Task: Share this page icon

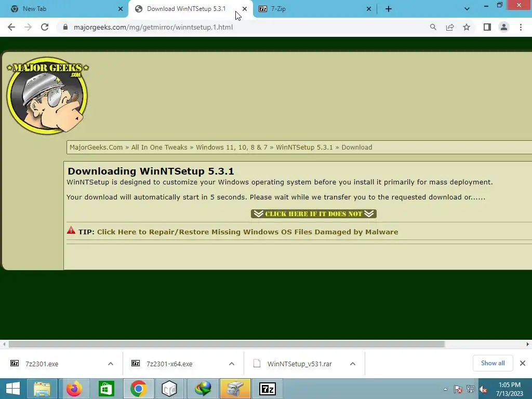Action: pos(450,27)
